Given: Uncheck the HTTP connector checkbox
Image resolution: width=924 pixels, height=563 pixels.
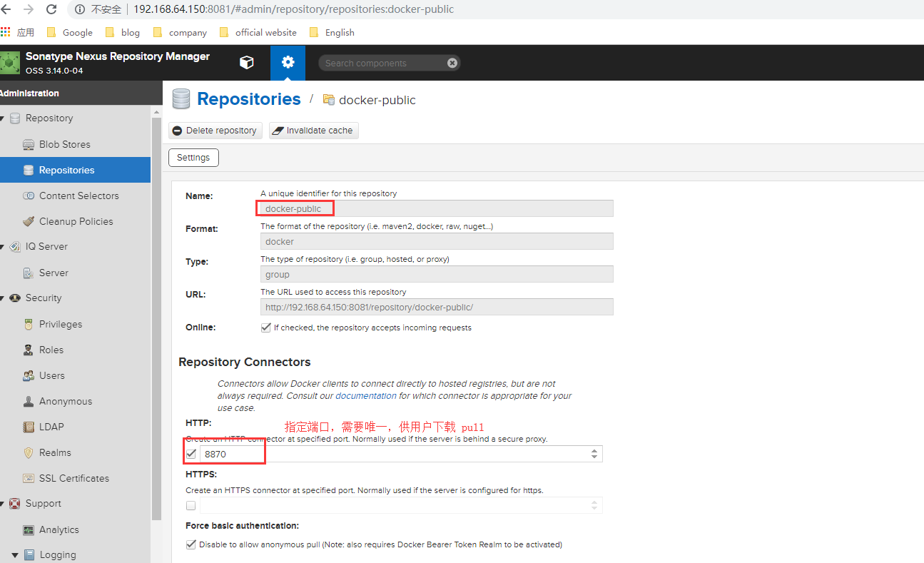Looking at the screenshot, I should click(x=191, y=454).
